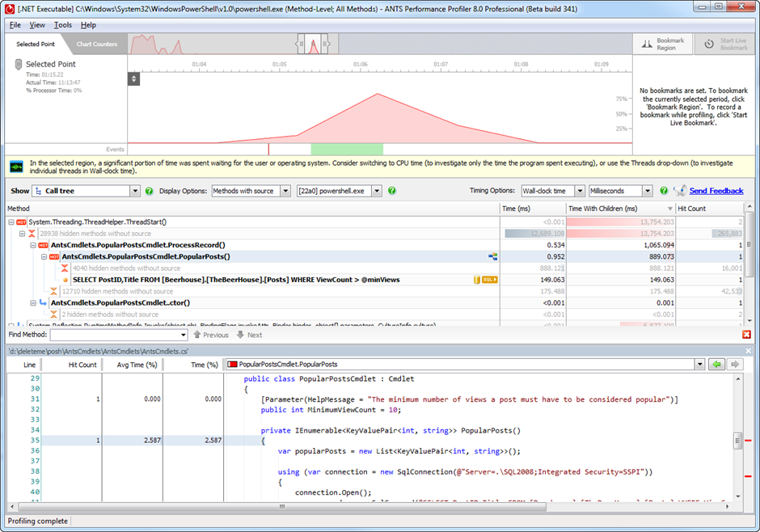Click the Start Live Bookmark button
Image resolution: width=760 pixels, height=532 pixels.
(x=725, y=44)
